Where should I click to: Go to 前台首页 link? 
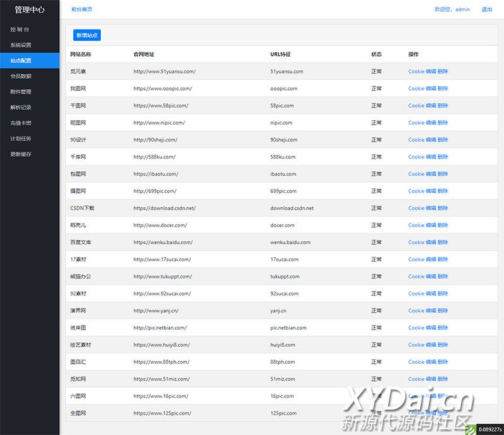click(82, 9)
